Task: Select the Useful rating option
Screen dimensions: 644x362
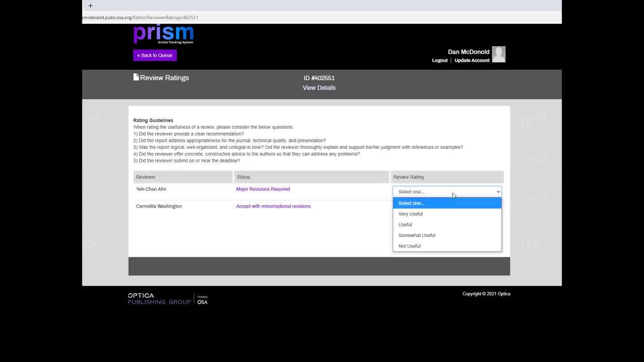Action: [447, 224]
